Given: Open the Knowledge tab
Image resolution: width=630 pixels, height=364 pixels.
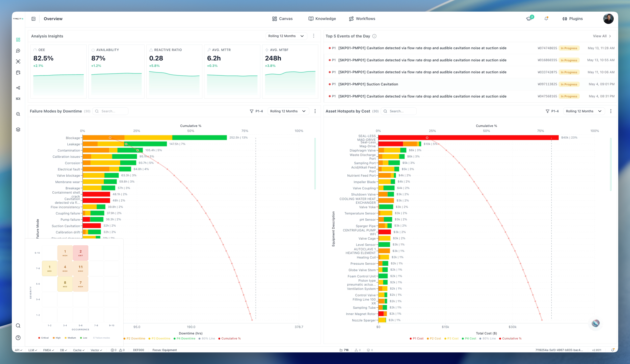Looking at the screenshot, I should tap(322, 19).
